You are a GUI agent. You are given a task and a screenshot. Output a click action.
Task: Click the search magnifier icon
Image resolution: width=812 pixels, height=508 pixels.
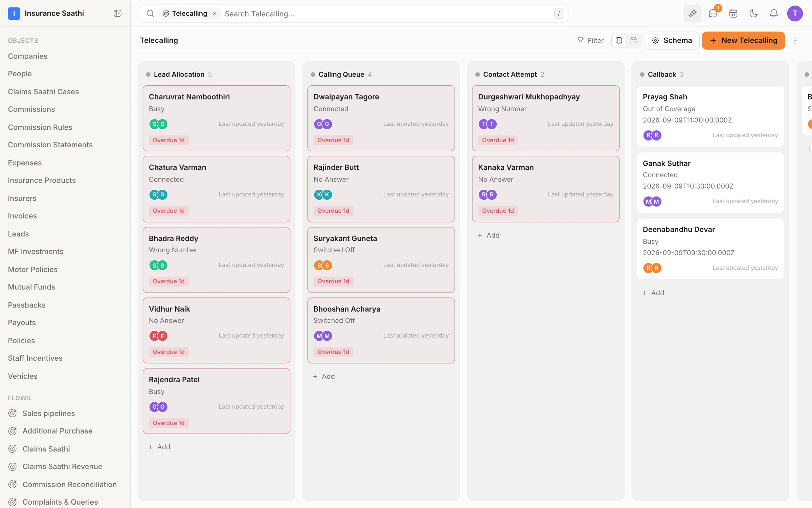point(150,14)
